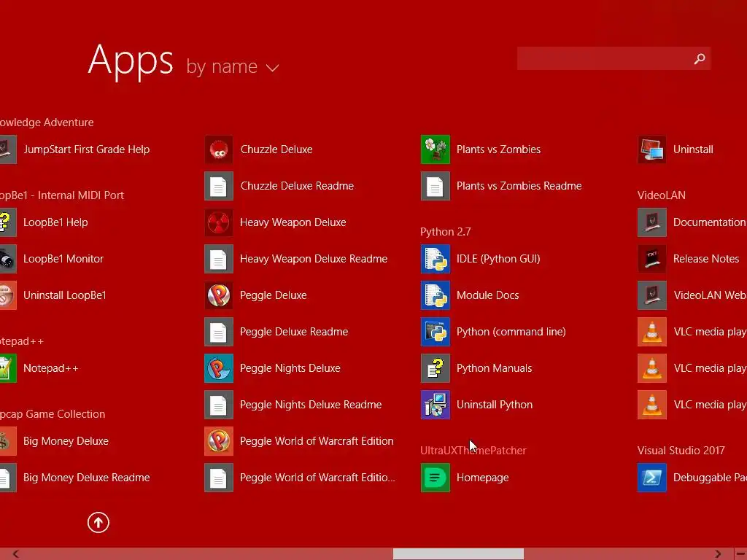Launch Heavy Weapon Deluxe icon
The width and height of the screenshot is (747, 560).
[219, 222]
